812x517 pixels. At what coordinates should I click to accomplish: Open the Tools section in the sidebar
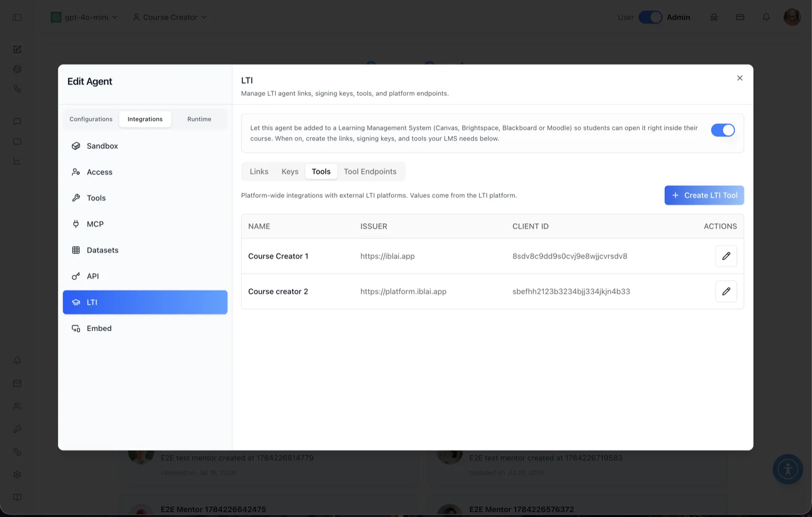[145, 198]
